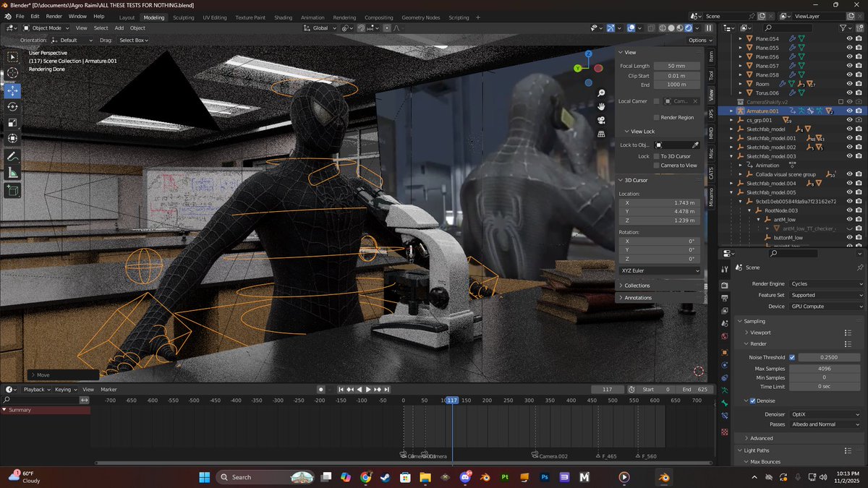
Task: Open Output properties tab icon
Action: tap(725, 298)
